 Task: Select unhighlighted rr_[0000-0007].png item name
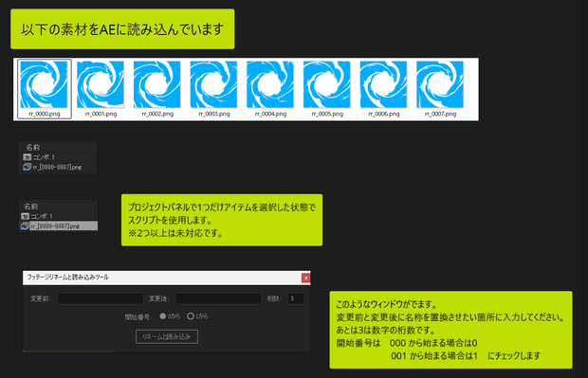click(x=57, y=167)
